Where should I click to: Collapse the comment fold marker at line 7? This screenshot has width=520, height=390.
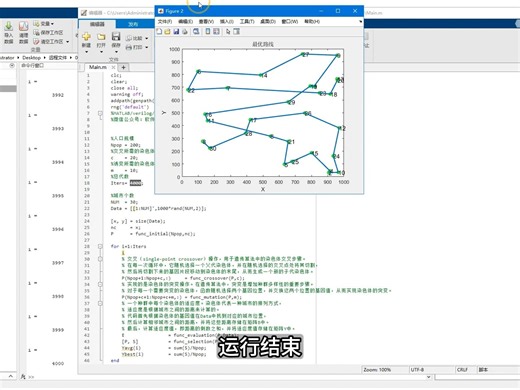click(x=100, y=113)
